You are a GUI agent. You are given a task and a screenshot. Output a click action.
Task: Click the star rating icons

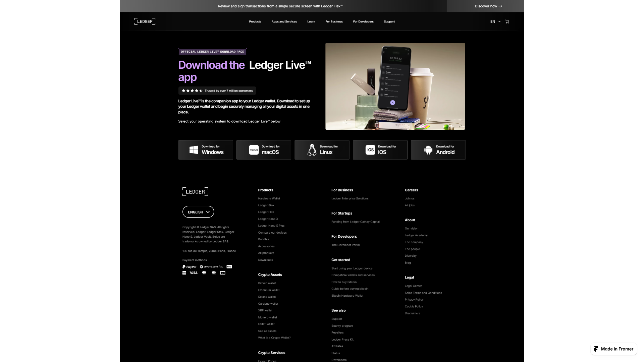pos(192,91)
